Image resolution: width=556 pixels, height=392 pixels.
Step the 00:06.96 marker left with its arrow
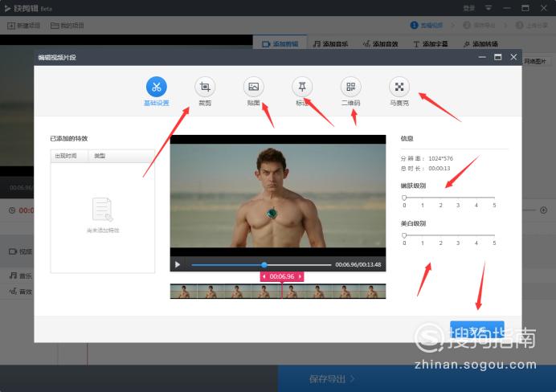(x=264, y=276)
